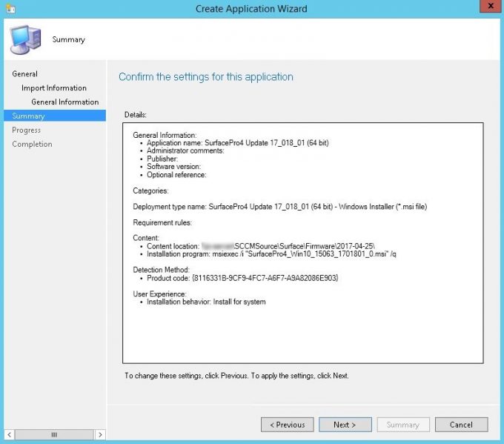Viewport: 504px width, 444px height.
Task: Open the Import Information wizard step
Action: tap(53, 88)
